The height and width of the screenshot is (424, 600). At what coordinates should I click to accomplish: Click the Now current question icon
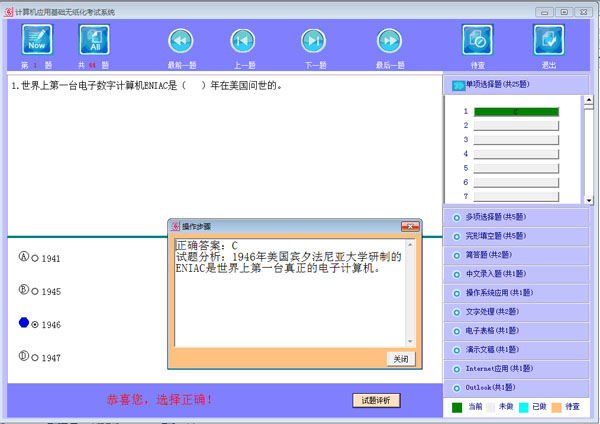[x=37, y=40]
